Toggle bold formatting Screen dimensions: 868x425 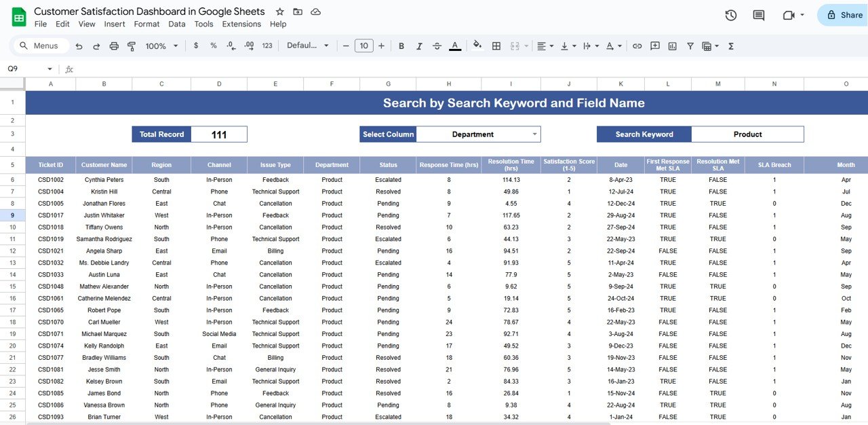point(401,45)
